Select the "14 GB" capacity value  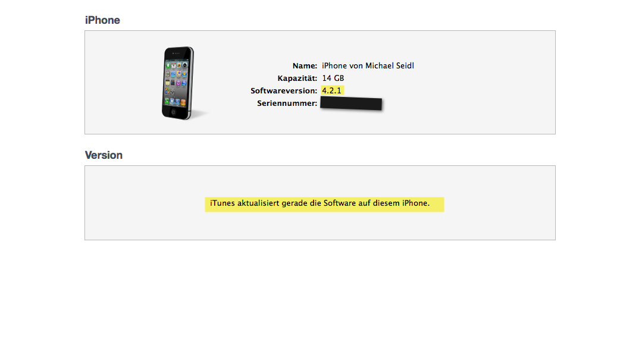click(x=333, y=78)
